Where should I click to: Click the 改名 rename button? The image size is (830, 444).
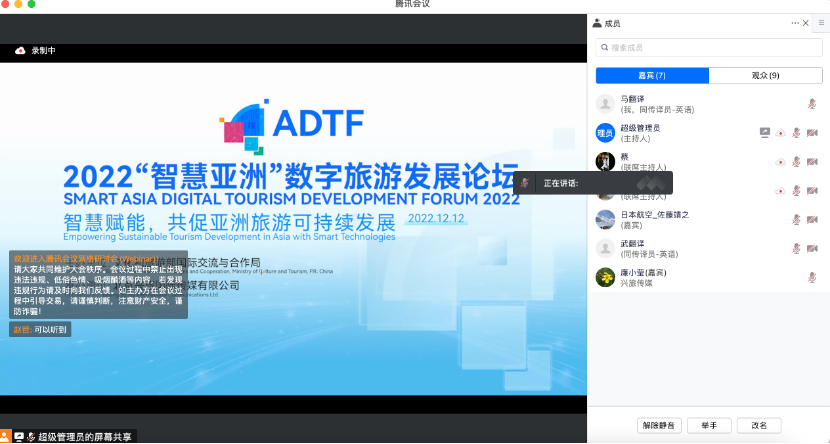(x=759, y=425)
